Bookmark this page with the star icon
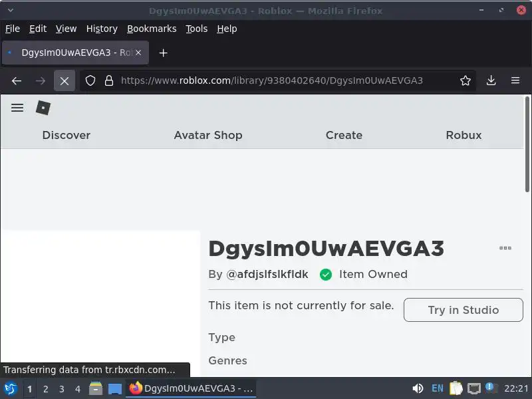This screenshot has height=399, width=532. point(465,80)
